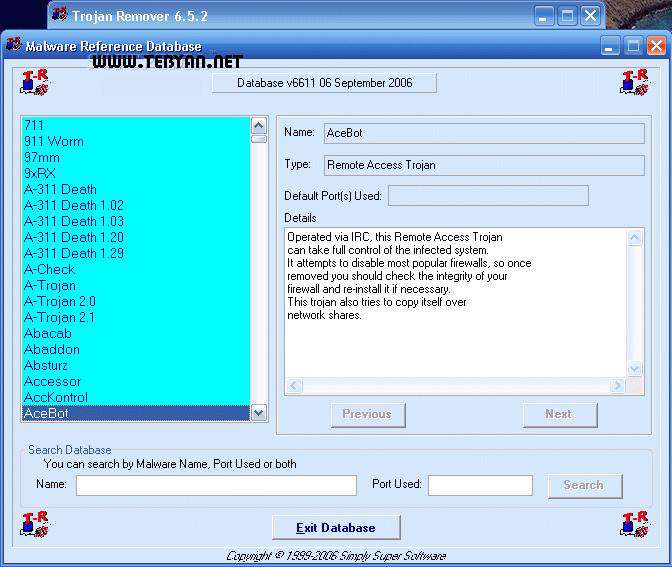Click the Malware Reference Database title bar icon
This screenshot has height=567, width=672.
[14, 45]
